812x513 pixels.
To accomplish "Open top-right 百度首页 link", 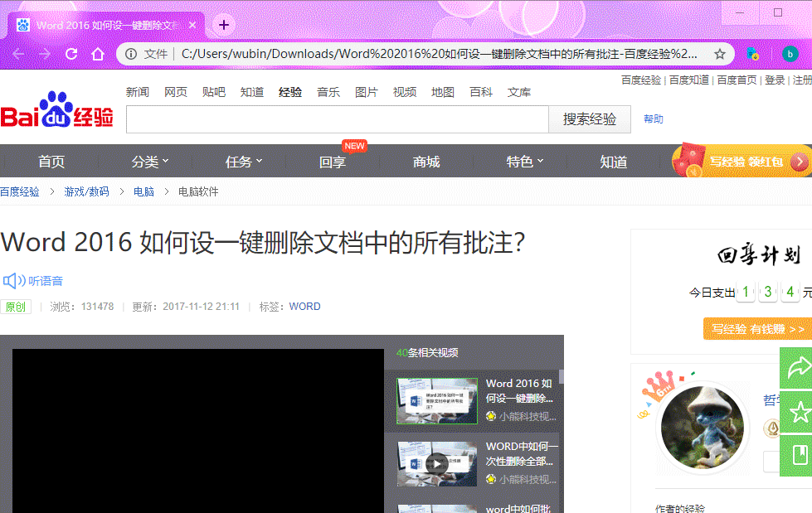I will tap(737, 80).
